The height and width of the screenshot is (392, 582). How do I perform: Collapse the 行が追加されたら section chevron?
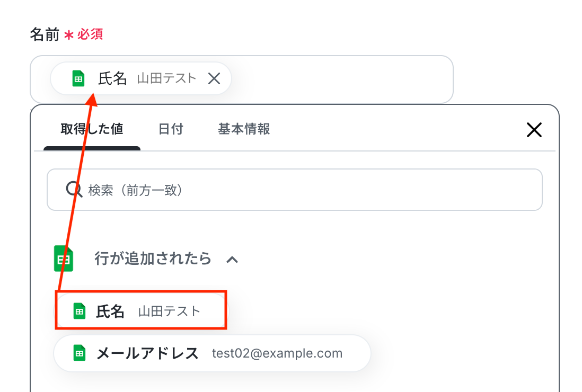coord(232,259)
